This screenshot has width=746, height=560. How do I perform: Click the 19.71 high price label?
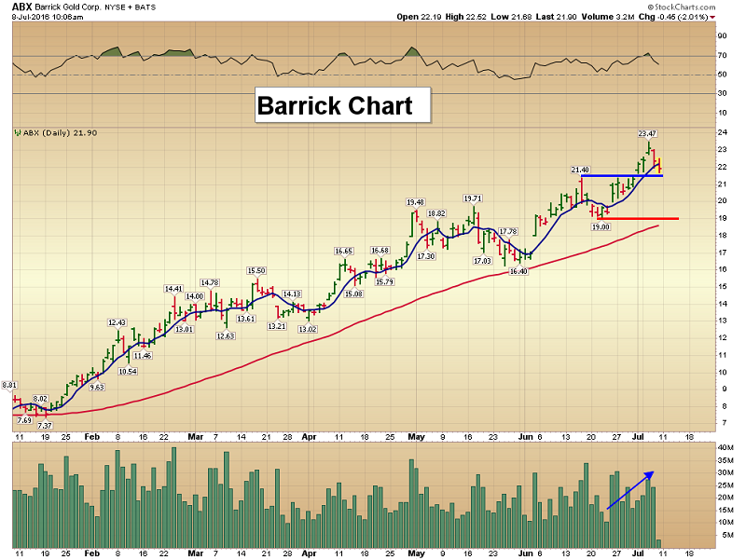click(x=473, y=198)
